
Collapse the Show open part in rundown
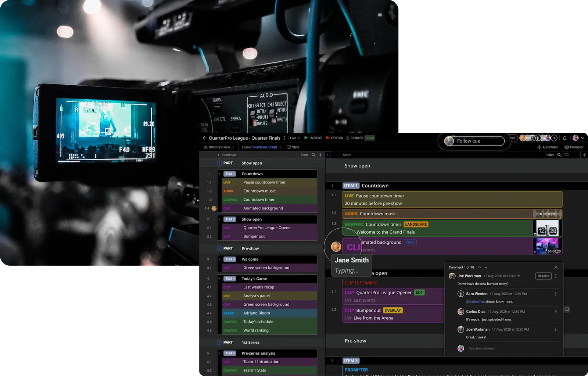[219, 163]
